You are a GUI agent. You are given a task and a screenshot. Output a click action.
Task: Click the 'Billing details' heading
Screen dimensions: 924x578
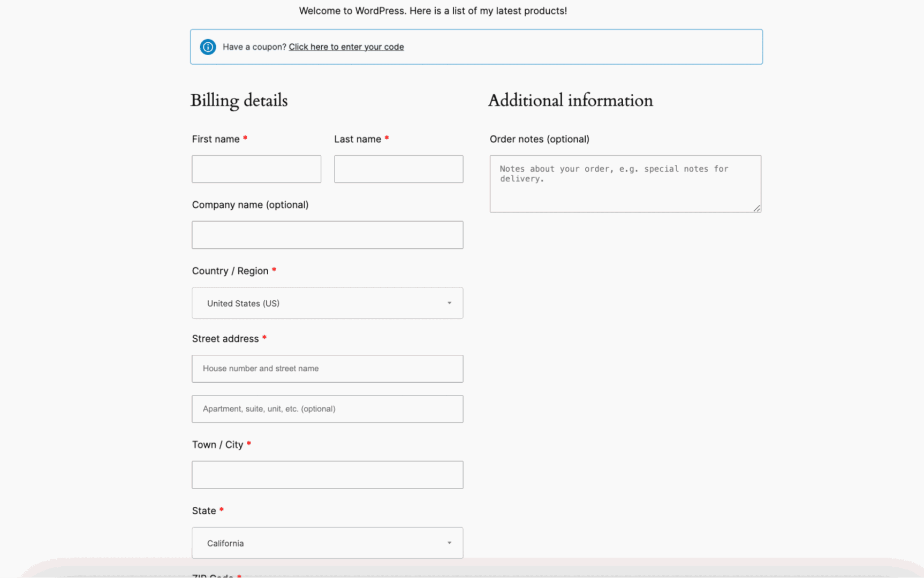239,101
